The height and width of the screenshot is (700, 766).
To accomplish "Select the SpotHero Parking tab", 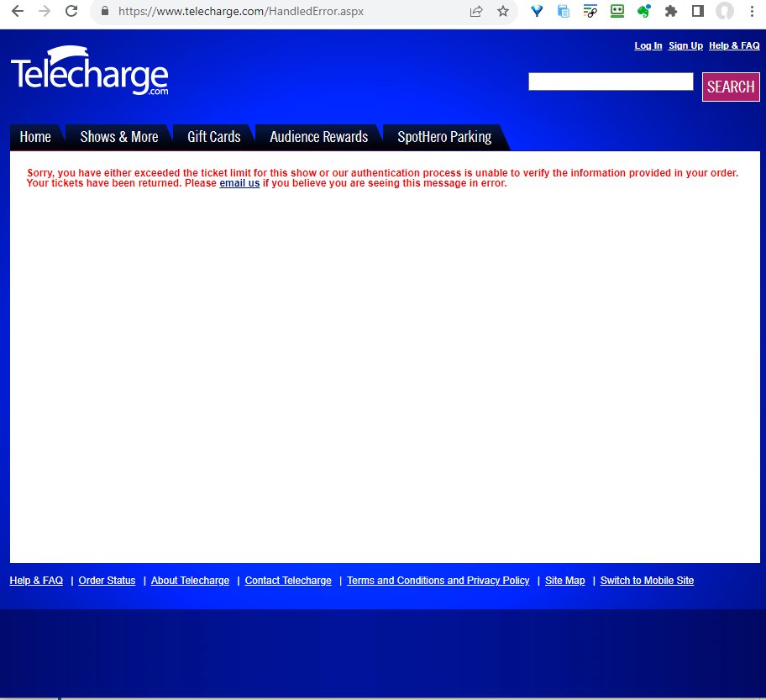I will click(444, 137).
